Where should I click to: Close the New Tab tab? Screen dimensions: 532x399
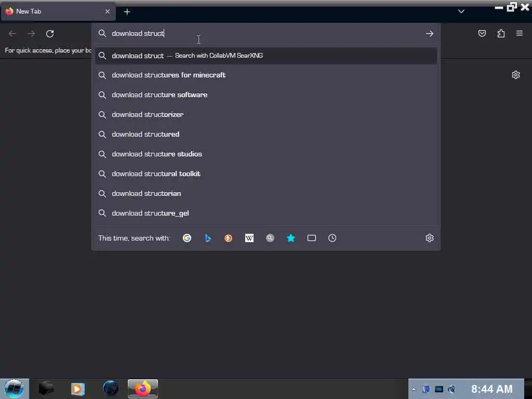click(x=108, y=11)
